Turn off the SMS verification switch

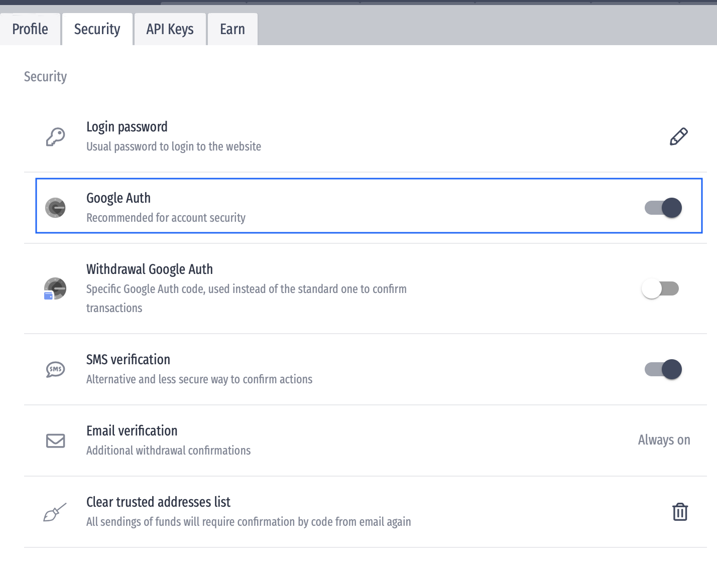click(x=663, y=370)
